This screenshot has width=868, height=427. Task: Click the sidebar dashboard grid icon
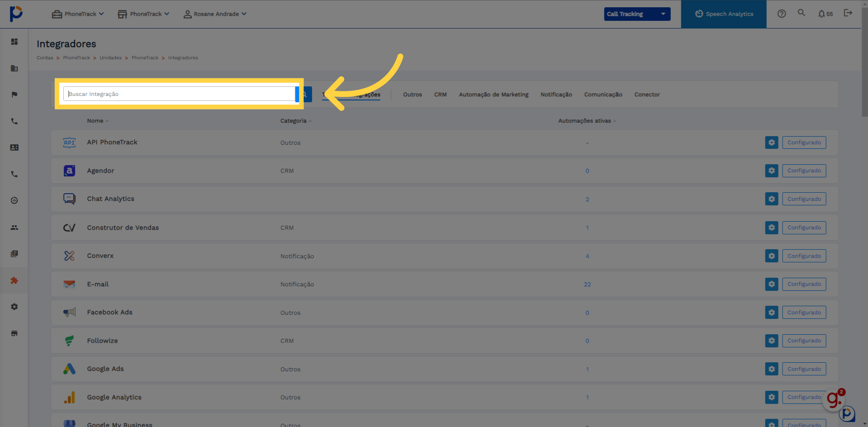(14, 42)
